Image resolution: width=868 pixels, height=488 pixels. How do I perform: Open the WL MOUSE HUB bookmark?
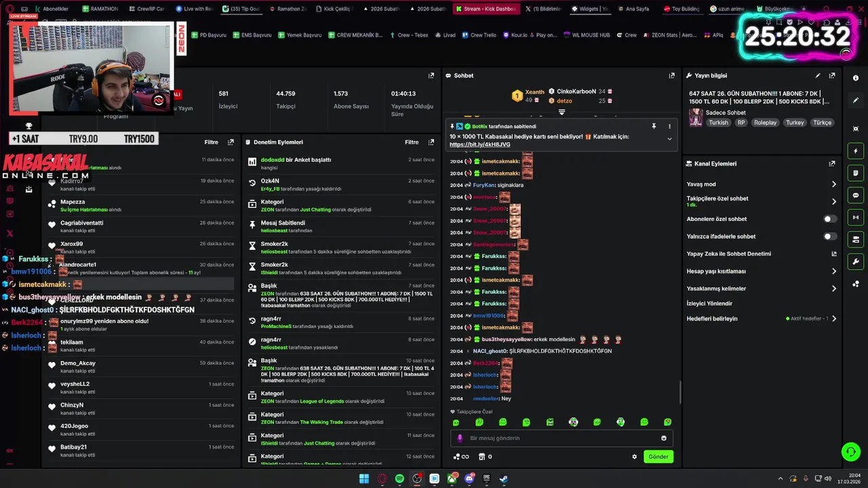point(586,35)
